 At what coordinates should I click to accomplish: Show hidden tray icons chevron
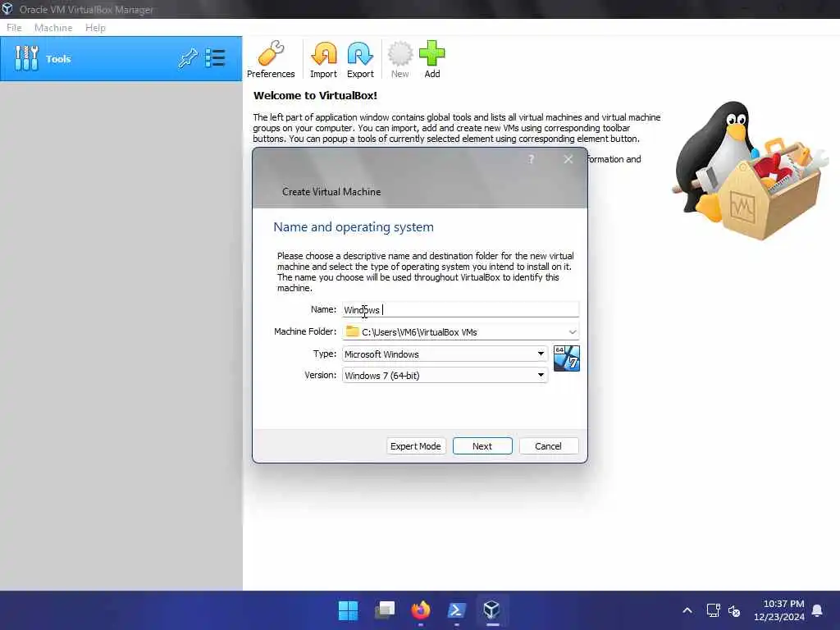(x=687, y=610)
